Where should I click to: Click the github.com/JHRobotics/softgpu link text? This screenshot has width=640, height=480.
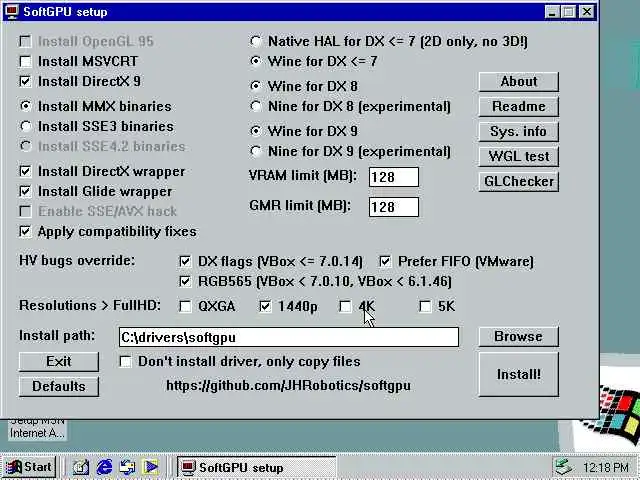289,386
